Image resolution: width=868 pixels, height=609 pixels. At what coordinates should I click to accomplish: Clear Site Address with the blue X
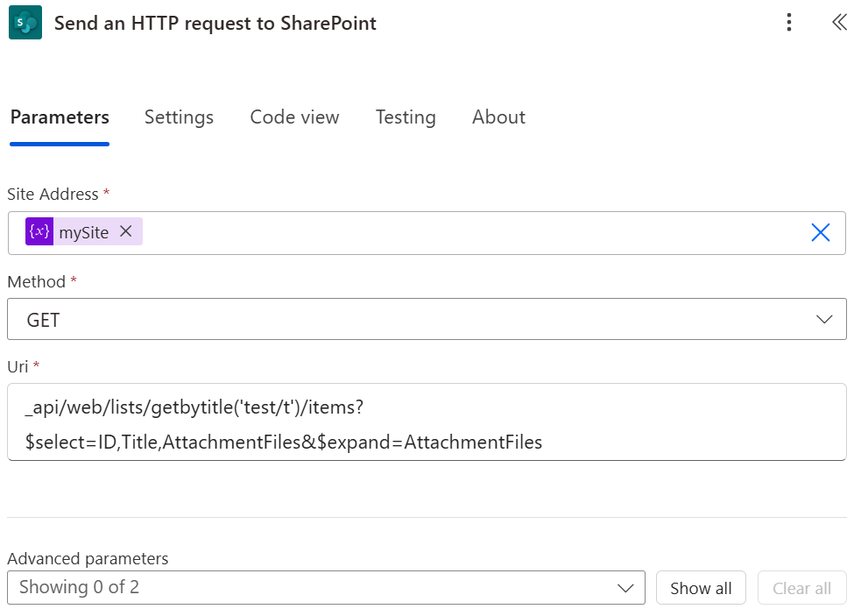point(820,232)
